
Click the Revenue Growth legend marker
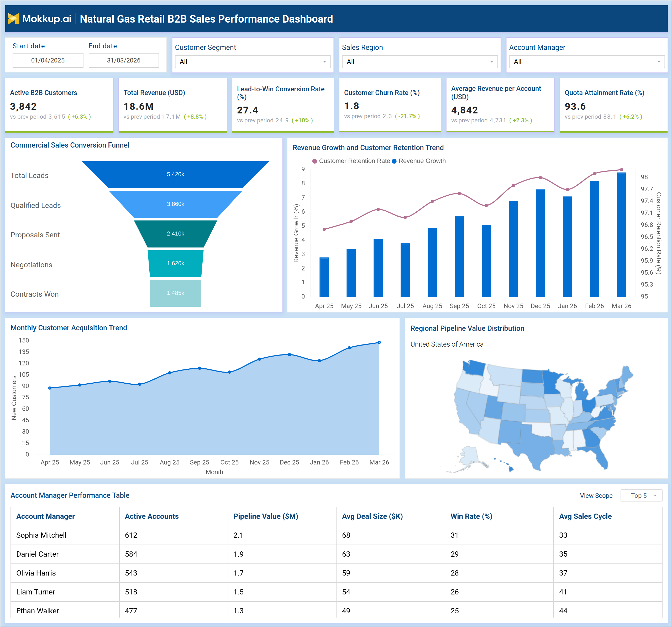(394, 161)
